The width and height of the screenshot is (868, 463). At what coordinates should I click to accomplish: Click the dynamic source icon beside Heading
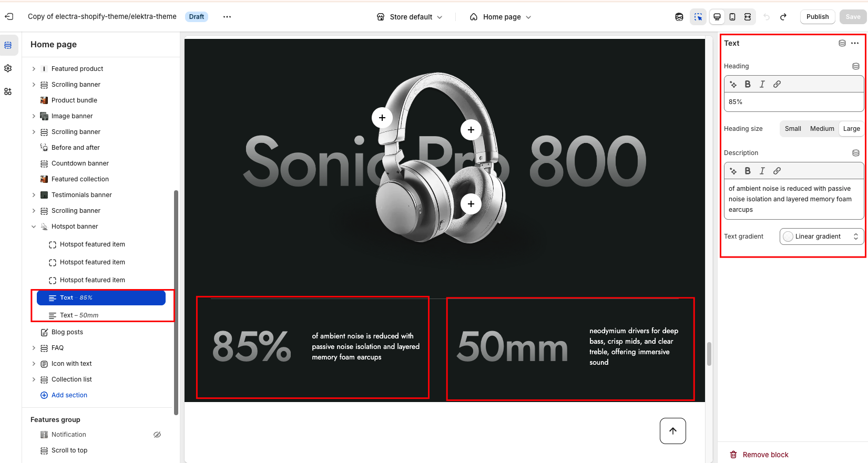856,66
